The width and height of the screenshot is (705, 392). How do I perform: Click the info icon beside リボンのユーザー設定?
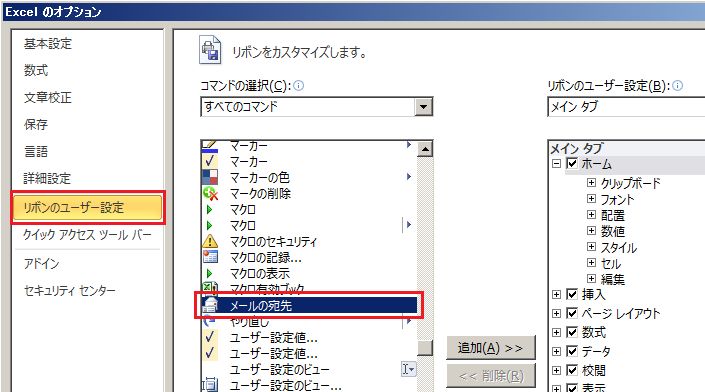click(x=677, y=85)
